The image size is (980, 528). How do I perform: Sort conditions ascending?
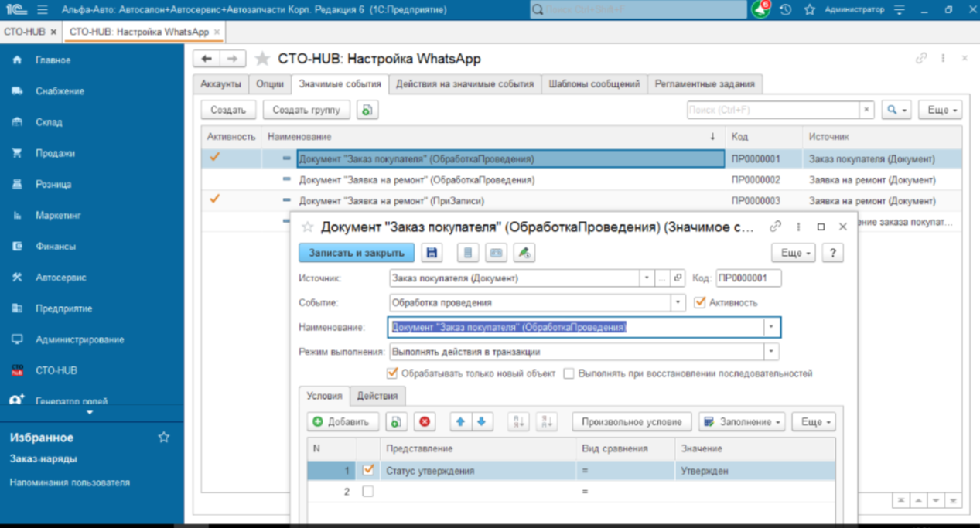(x=518, y=421)
